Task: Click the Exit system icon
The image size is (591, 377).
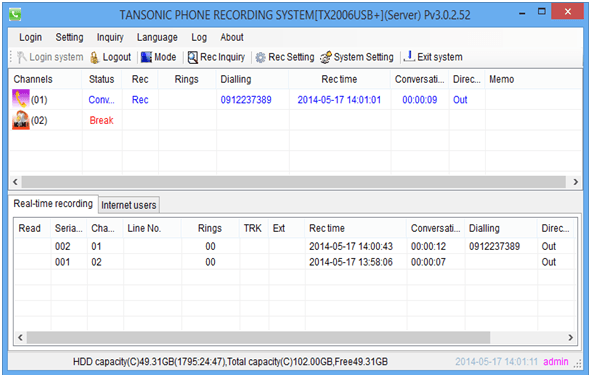Action: 409,57
